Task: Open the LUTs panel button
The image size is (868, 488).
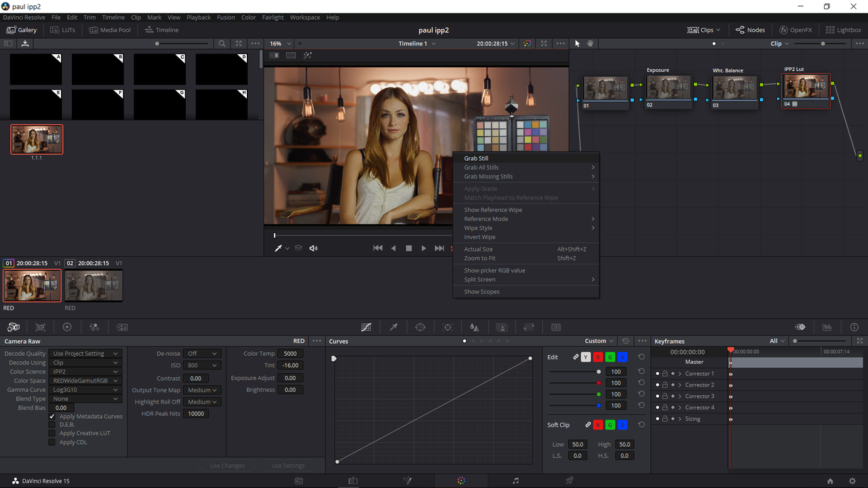Action: (x=62, y=30)
